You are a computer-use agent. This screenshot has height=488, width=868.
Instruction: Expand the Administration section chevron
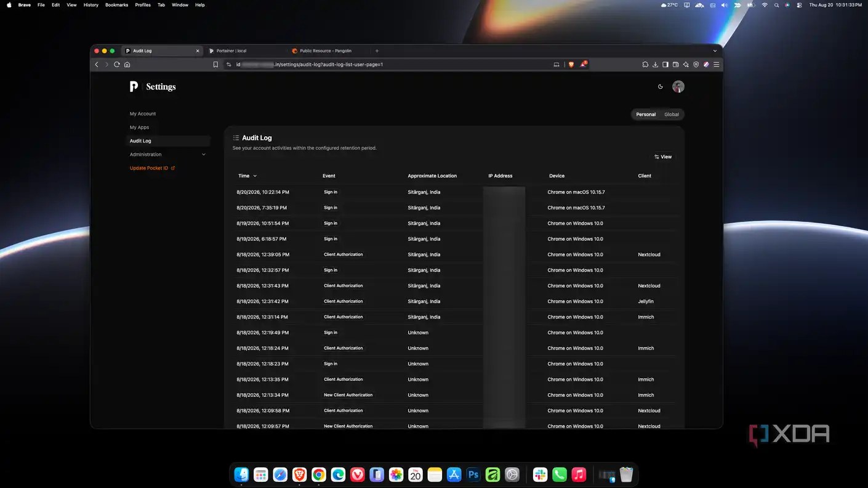204,154
